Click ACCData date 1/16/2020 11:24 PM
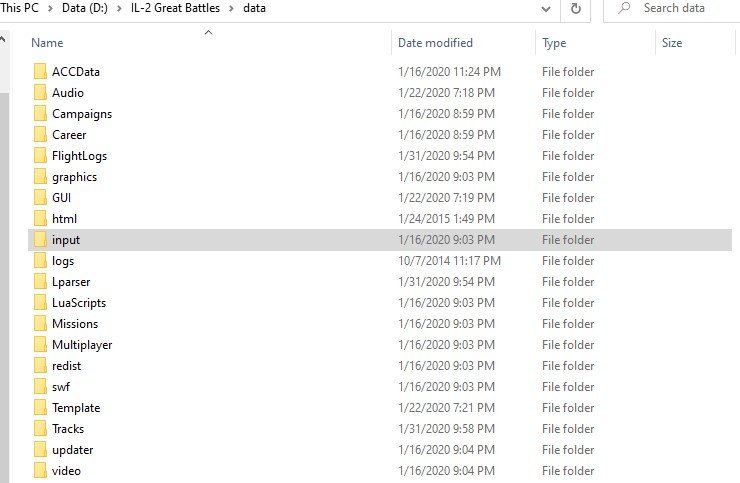This screenshot has width=740, height=483. click(x=449, y=72)
